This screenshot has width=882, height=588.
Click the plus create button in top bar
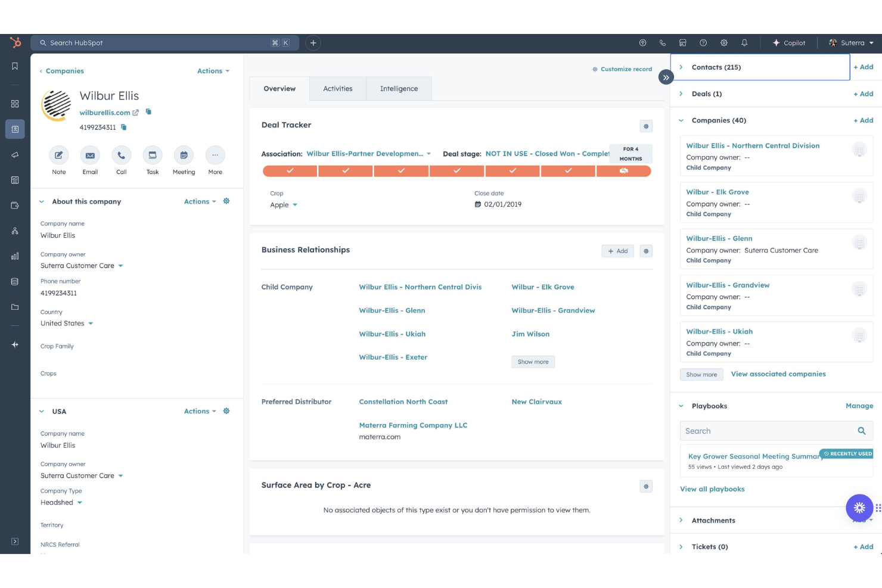click(313, 43)
